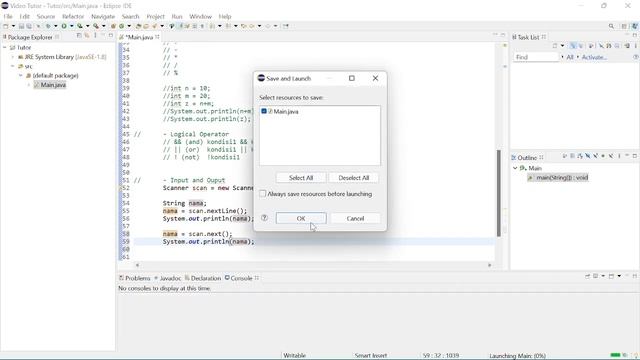Maximize the Outline panel

tap(635, 156)
